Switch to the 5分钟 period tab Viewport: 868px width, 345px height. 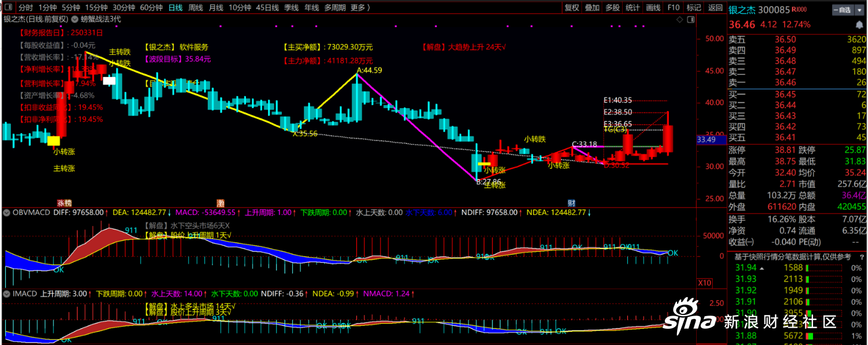coord(71,8)
